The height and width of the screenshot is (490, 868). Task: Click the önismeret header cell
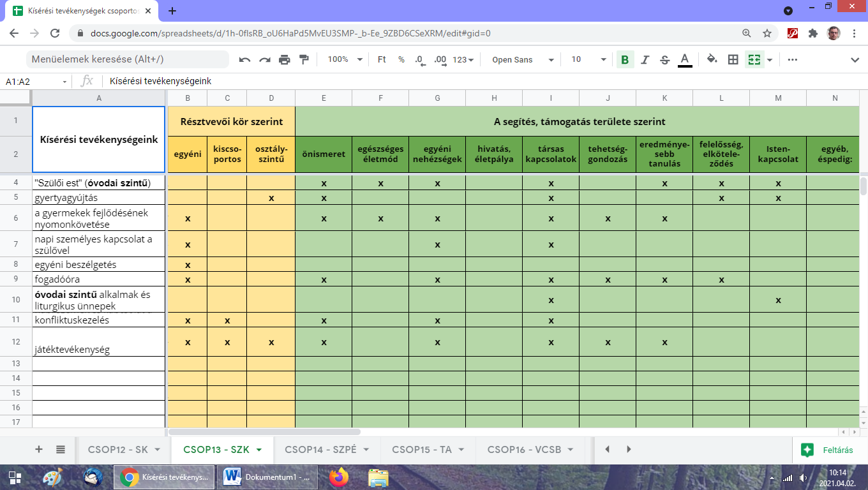click(x=324, y=154)
